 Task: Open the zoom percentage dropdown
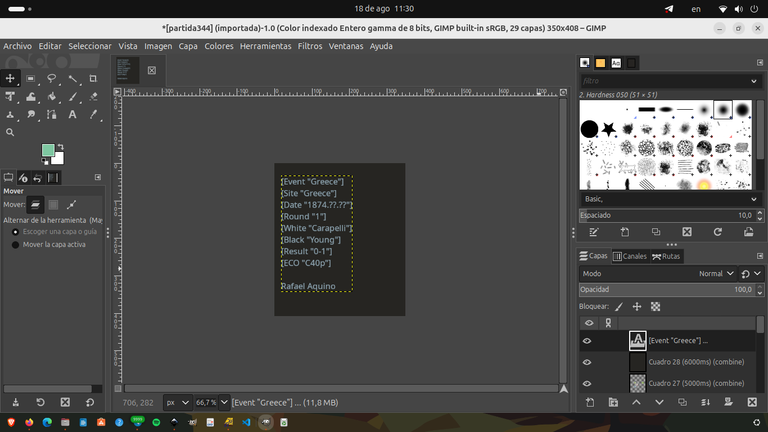tap(224, 403)
